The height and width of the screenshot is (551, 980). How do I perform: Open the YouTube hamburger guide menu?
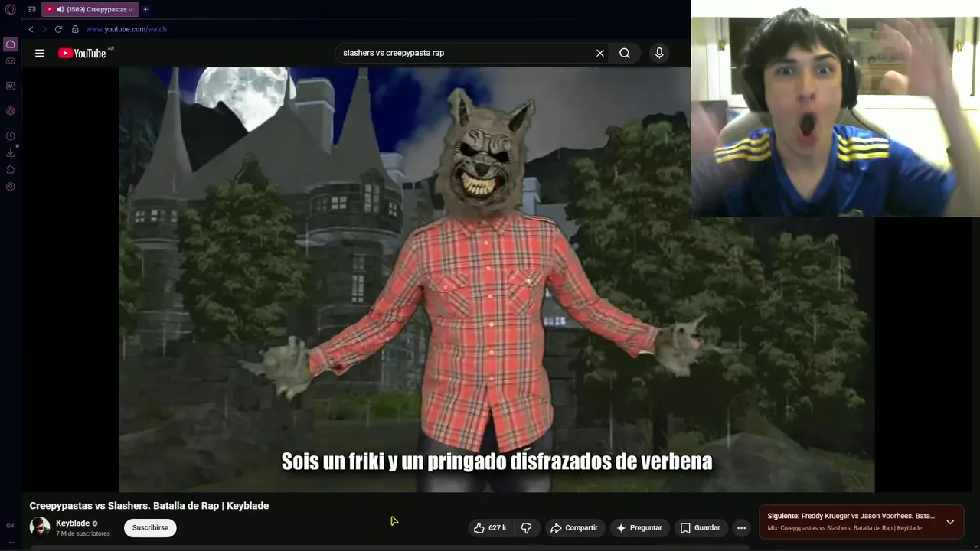pyautogui.click(x=40, y=53)
